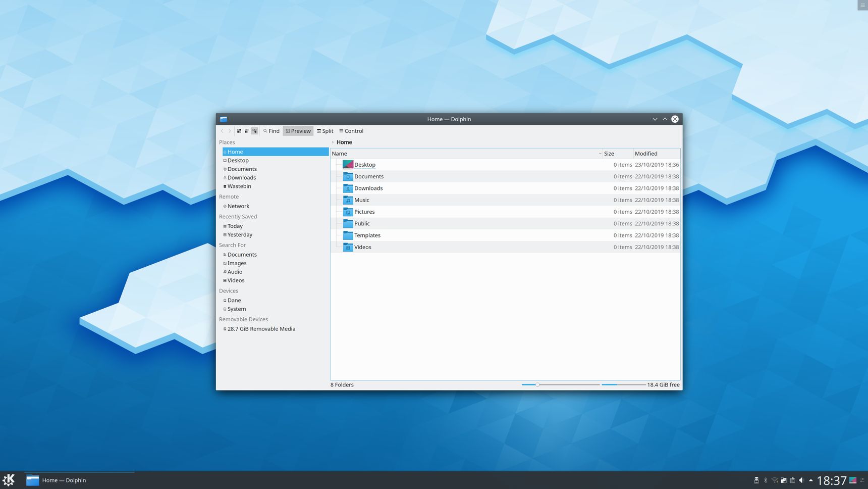The image size is (868, 489).
Task: Click the 23/10/2019 18:36 modified date
Action: point(657,165)
